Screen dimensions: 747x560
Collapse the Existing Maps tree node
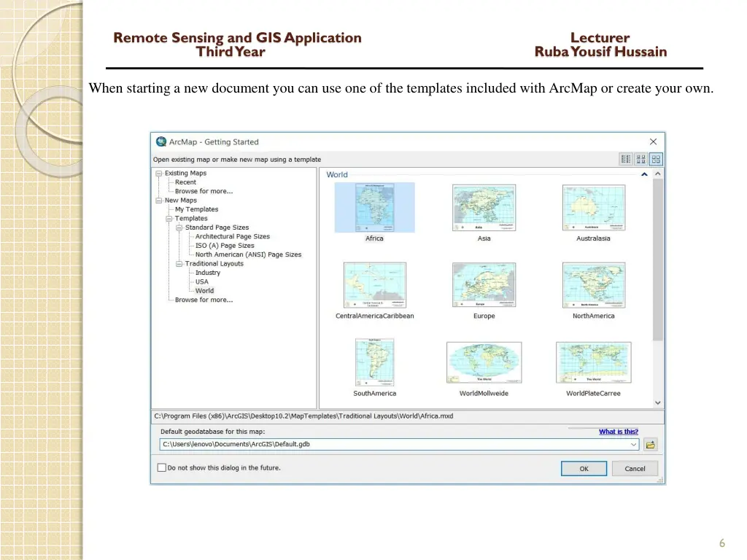[x=158, y=174]
